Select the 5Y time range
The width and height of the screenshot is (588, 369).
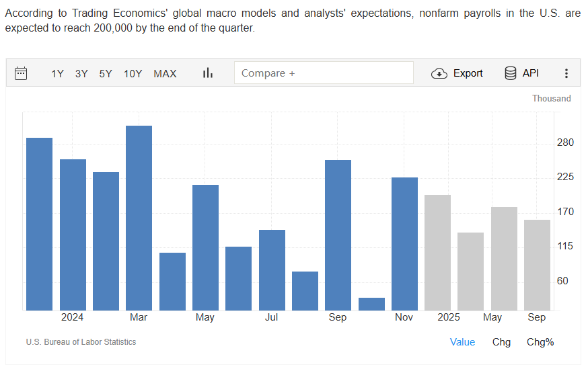tap(106, 74)
